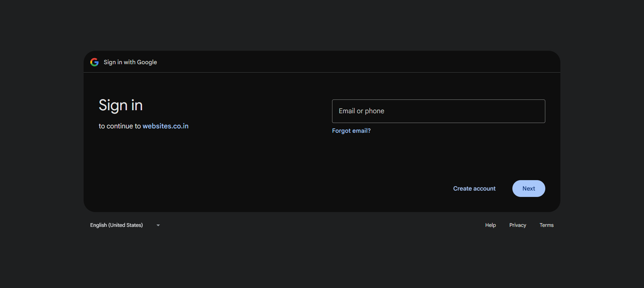644x288 pixels.
Task: Select the word Google in the header
Action: (x=147, y=62)
